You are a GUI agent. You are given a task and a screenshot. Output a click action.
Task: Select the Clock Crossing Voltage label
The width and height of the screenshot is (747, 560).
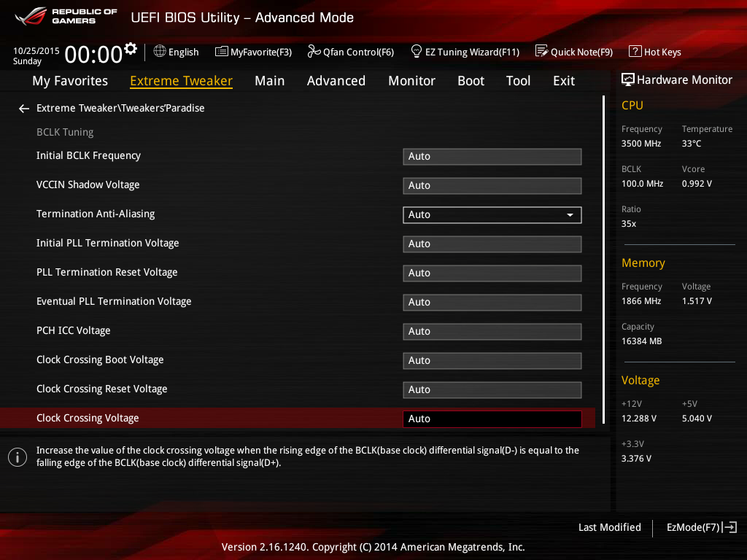(x=88, y=418)
